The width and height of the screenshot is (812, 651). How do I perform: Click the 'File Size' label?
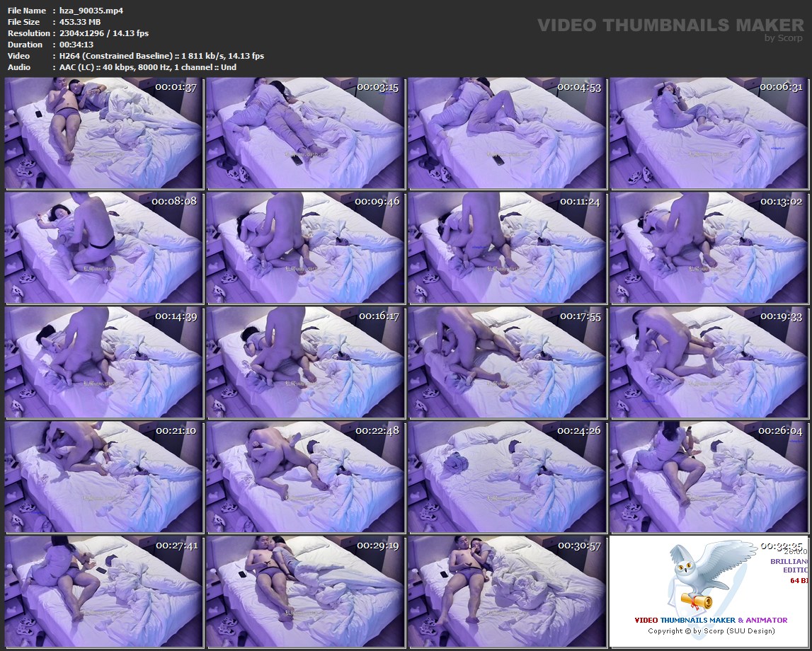(24, 22)
